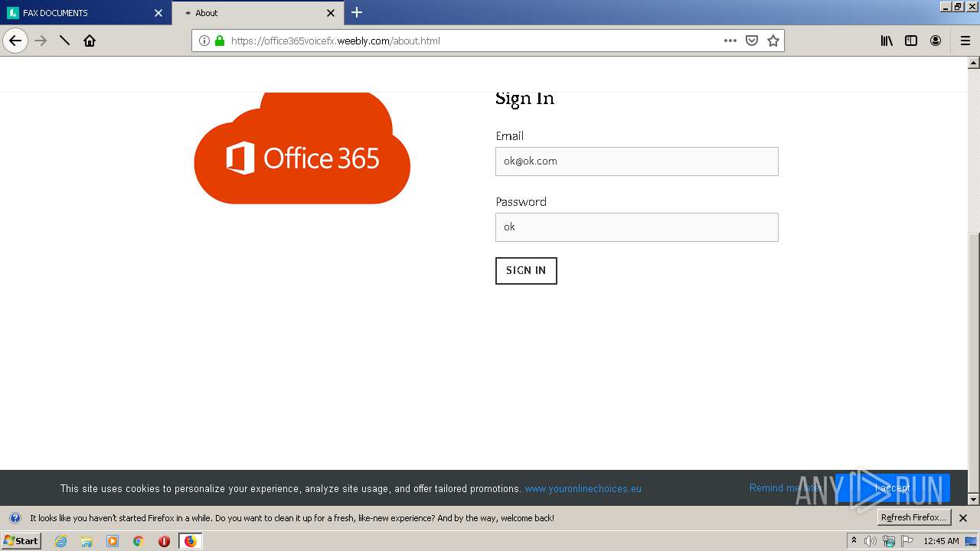The height and width of the screenshot is (551, 980).
Task: Click the 12:45 AM system clock
Action: [x=941, y=541]
